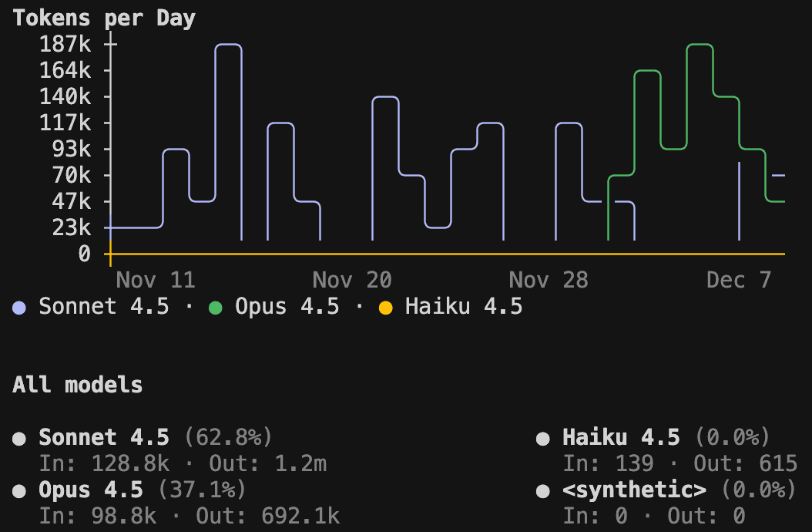
Task: Select the white bullet beside Opus 4.5 (37.1%)
Action: click(x=19, y=491)
